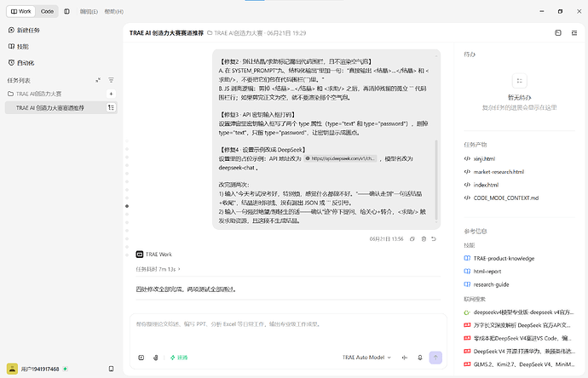
Task: Expand the 任务耗时 7m 13s details
Action: pyautogui.click(x=158, y=269)
